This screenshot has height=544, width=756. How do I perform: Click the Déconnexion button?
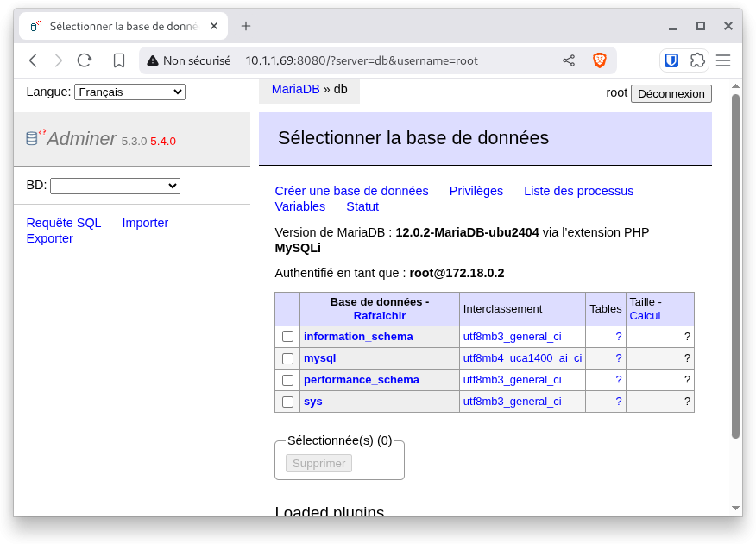671,93
